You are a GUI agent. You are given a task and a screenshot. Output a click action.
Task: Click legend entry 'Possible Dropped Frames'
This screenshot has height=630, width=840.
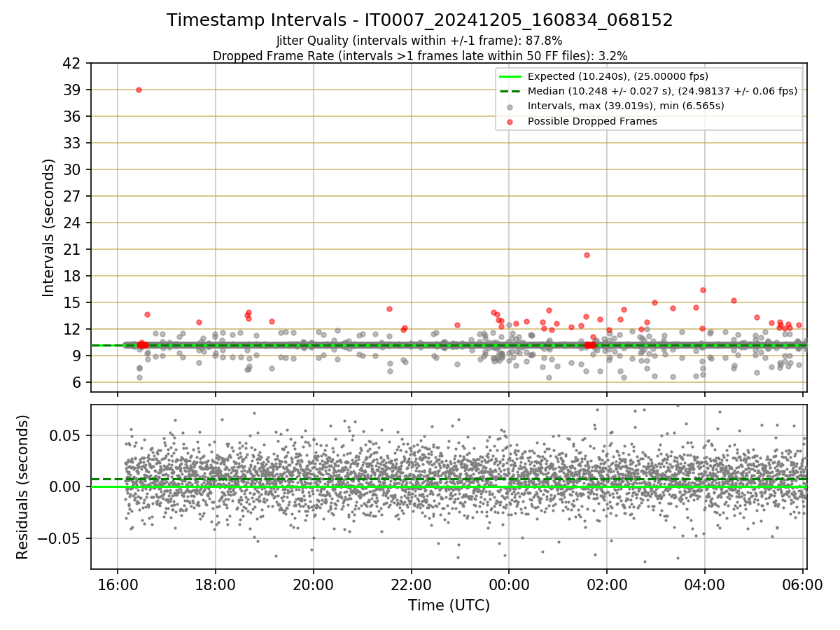pyautogui.click(x=592, y=121)
